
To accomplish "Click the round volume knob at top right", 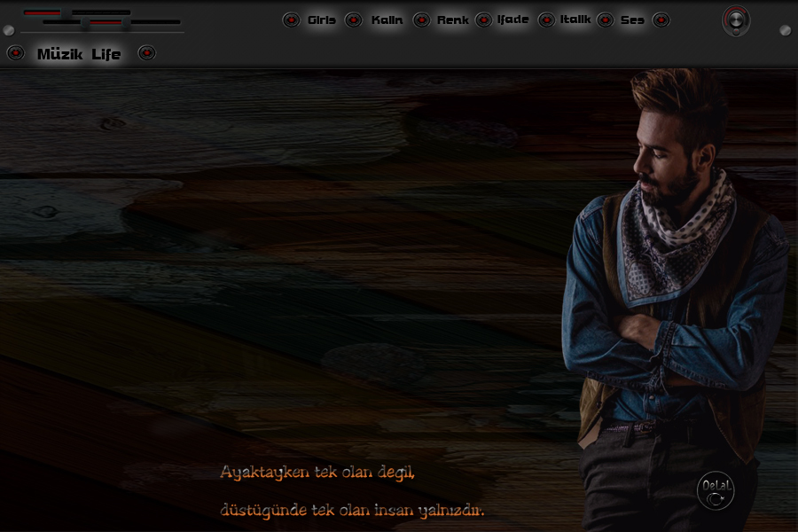I will click(x=736, y=20).
